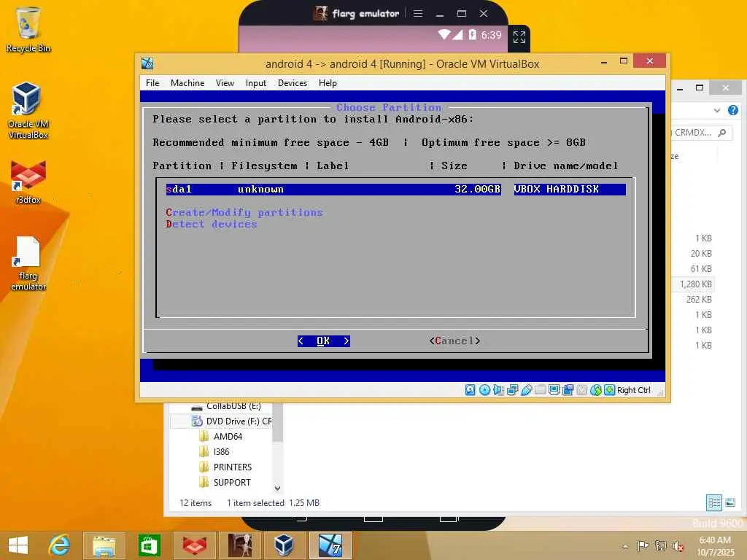The height and width of the screenshot is (560, 747).
Task: Click the greyed CPU virtualization indicator in status bar
Action: [581, 390]
